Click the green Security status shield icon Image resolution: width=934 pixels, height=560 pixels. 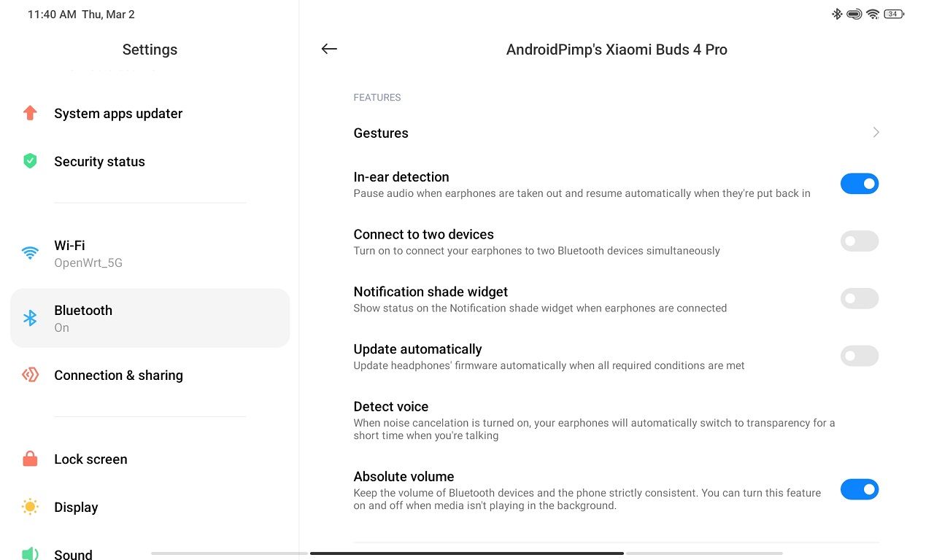(30, 161)
